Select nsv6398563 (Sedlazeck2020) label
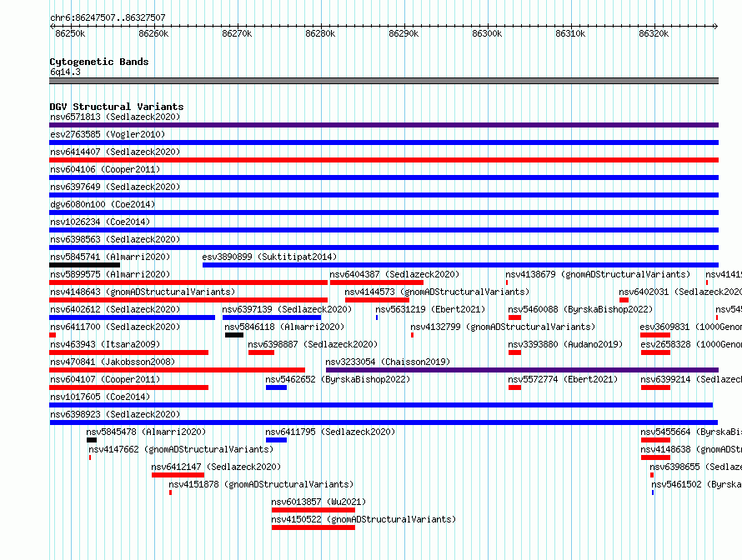This screenshot has height=560, width=742. pos(115,239)
